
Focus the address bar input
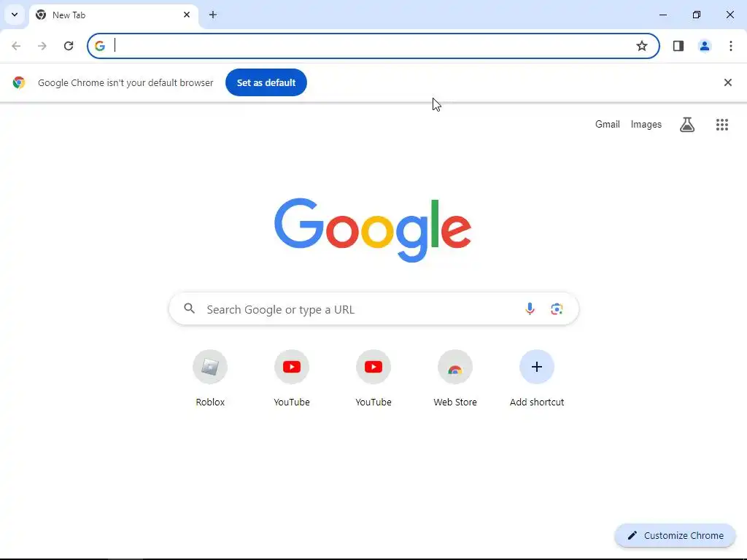373,46
